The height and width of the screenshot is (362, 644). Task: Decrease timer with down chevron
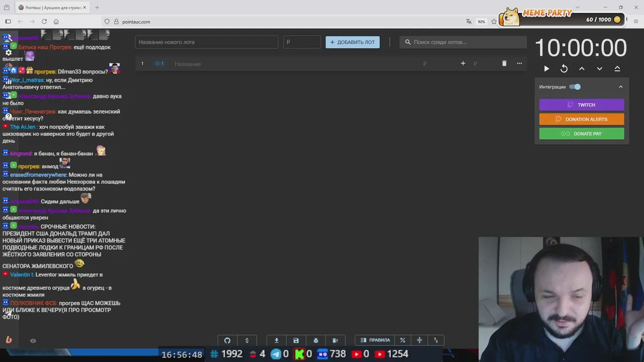point(599,68)
